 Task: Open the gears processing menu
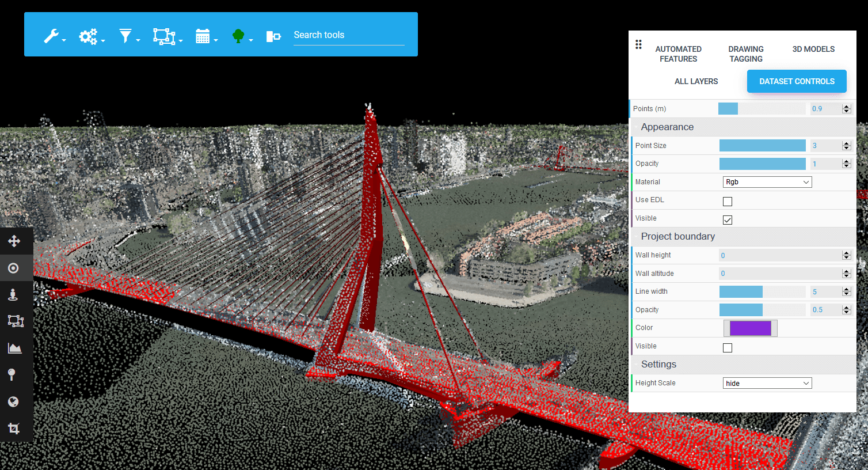pyautogui.click(x=88, y=37)
